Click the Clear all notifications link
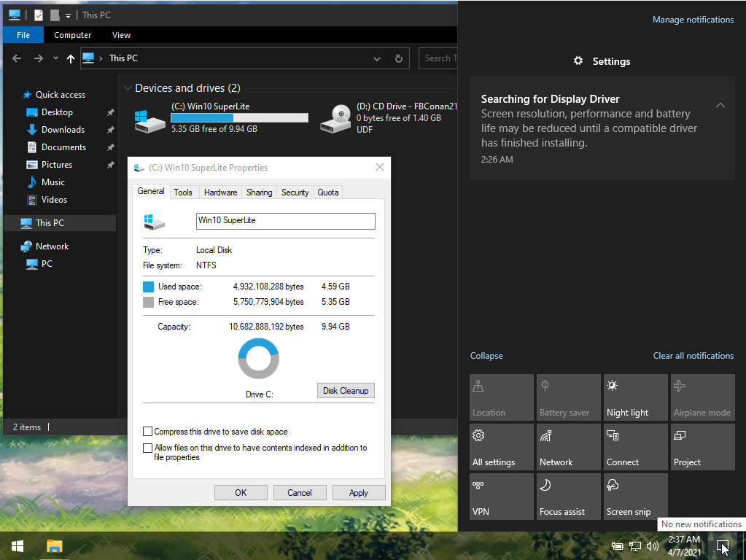Screen dimensions: 746x560 tap(693, 356)
